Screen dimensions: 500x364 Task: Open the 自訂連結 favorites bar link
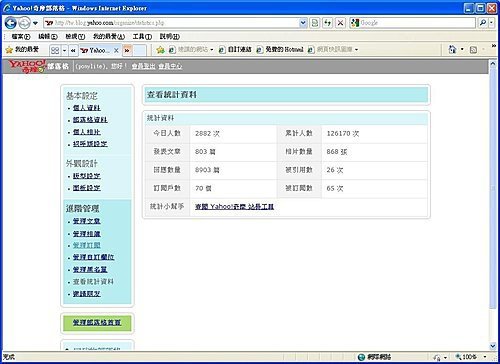tap(235, 50)
